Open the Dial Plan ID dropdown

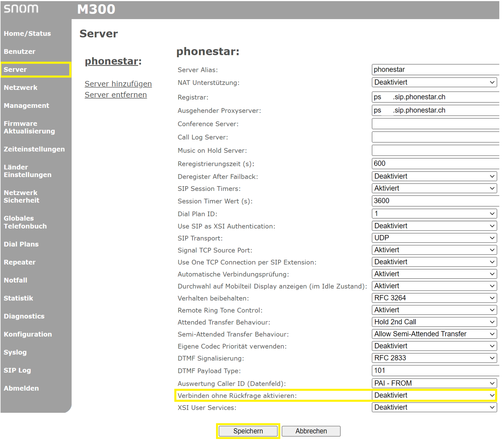434,214
